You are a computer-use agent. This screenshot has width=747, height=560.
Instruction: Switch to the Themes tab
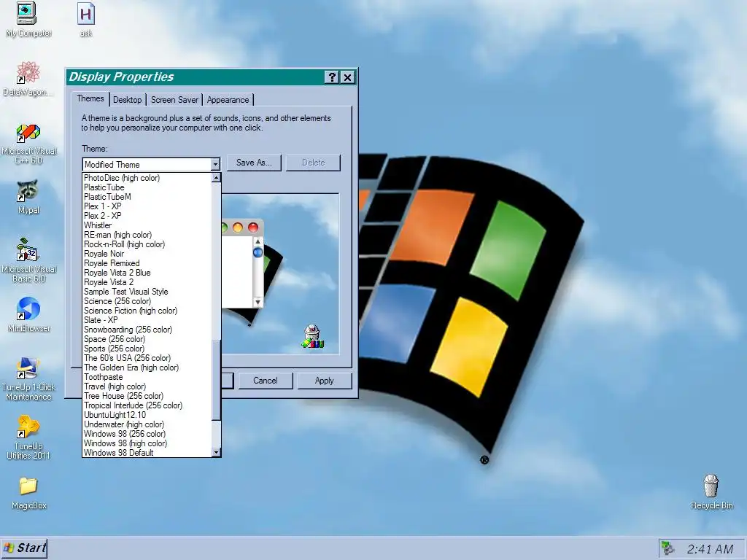tap(90, 98)
